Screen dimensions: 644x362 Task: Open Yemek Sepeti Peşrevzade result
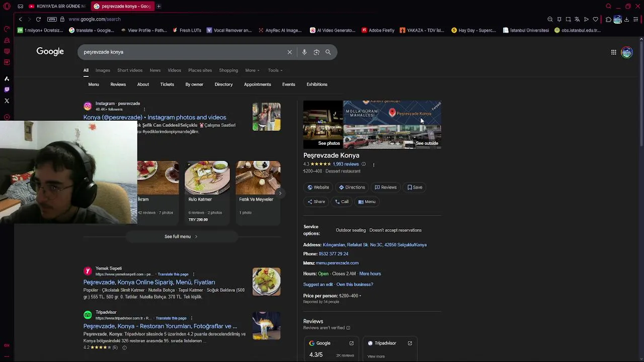tap(149, 283)
